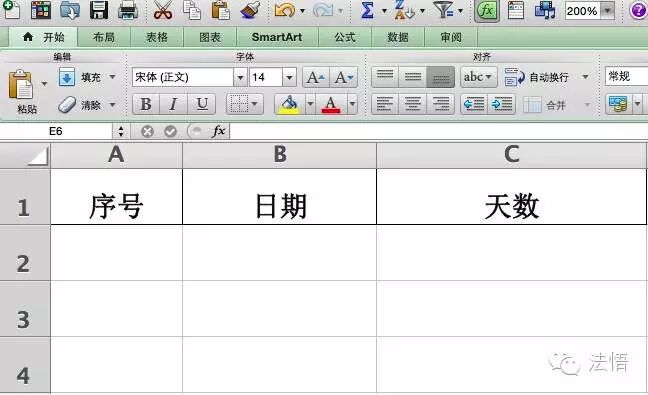648x395 pixels.
Task: Click the Undo arrow icon
Action: (x=285, y=10)
